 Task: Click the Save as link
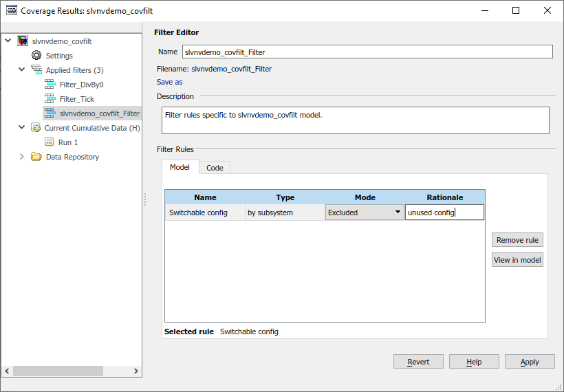pyautogui.click(x=170, y=82)
